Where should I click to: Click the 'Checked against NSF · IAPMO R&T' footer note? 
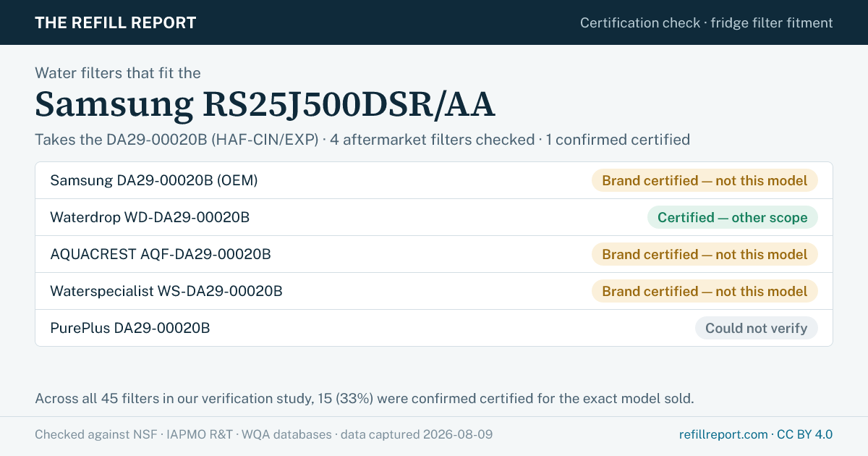pos(264,434)
